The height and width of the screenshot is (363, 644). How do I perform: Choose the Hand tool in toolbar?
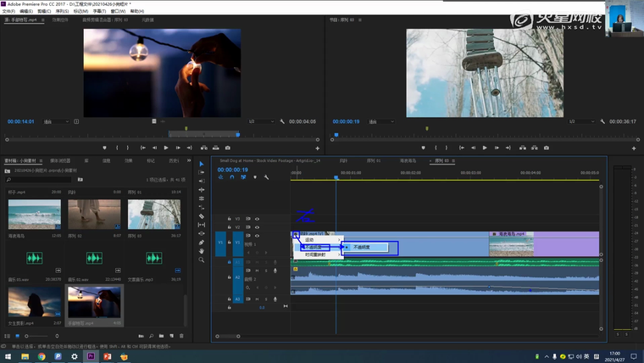(202, 251)
